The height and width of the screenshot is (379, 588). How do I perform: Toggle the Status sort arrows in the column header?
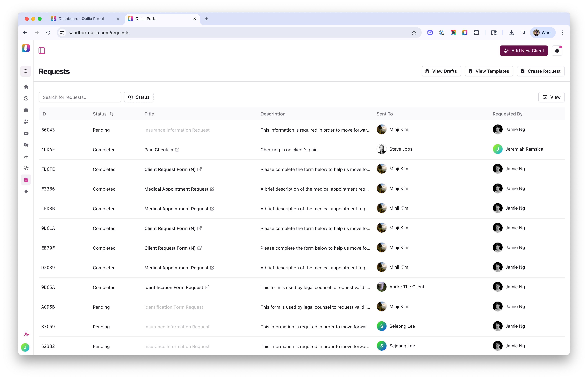(112, 114)
